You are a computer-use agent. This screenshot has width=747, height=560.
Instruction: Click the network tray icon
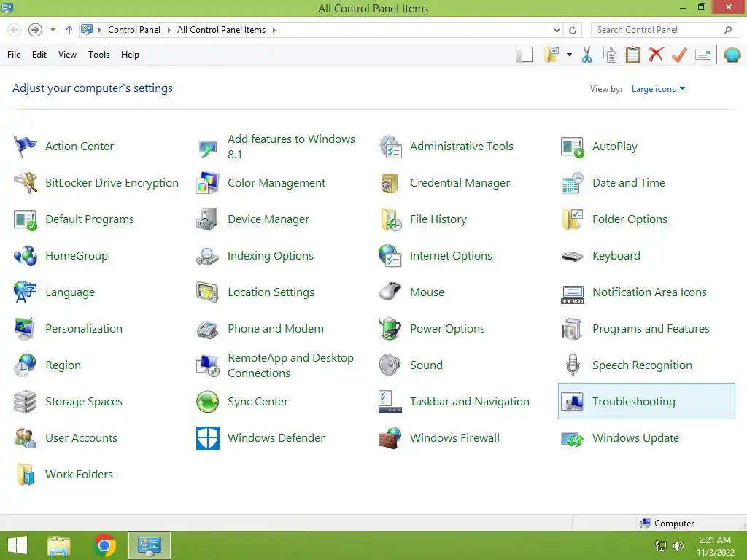661,545
